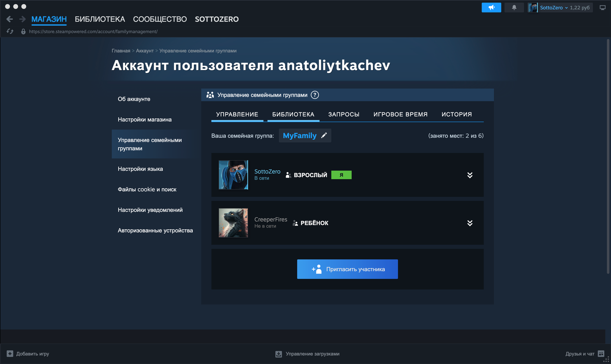This screenshot has height=364, width=611.
Task: Switch to ИГРОВОЕ ВРЕМЯ tab
Action: pyautogui.click(x=400, y=114)
